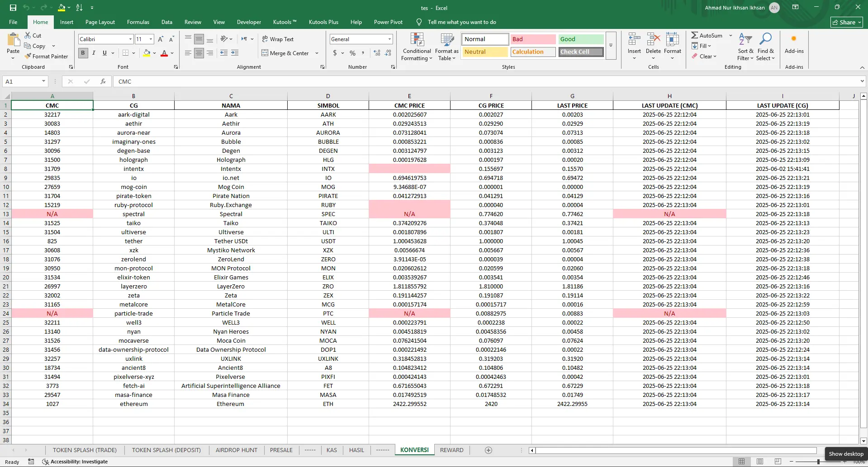Open the font size dropdown

[151, 39]
